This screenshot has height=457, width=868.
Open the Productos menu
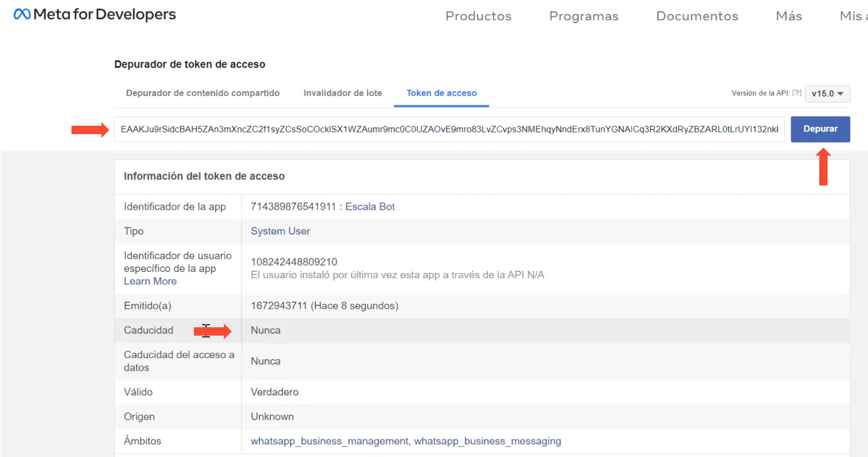pos(478,16)
